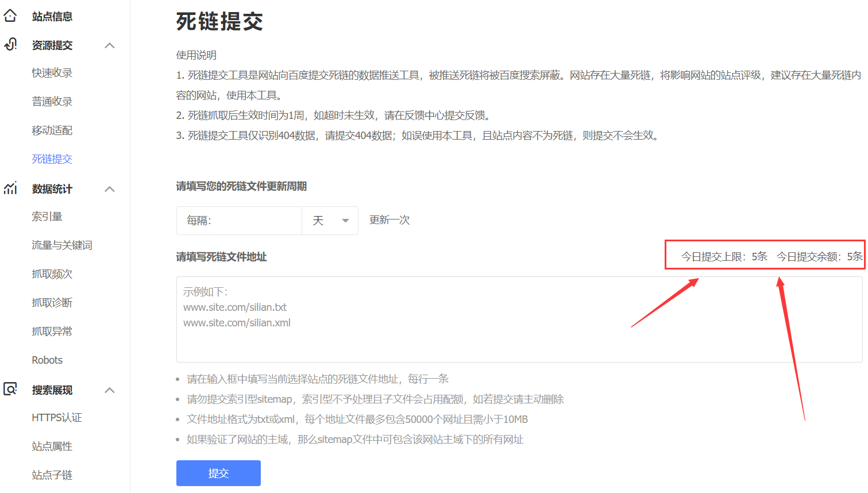Viewport: 868px width, 493px height.
Task: Collapse the 资源提交 section chevron
Action: click(110, 45)
